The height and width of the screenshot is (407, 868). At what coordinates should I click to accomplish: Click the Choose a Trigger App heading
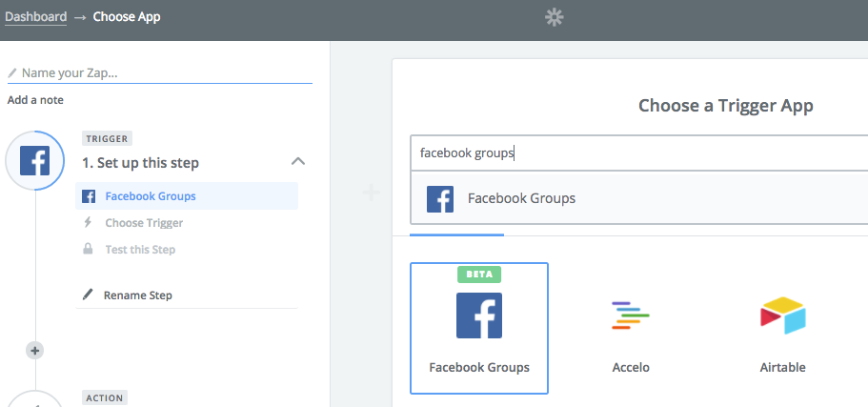click(x=726, y=105)
